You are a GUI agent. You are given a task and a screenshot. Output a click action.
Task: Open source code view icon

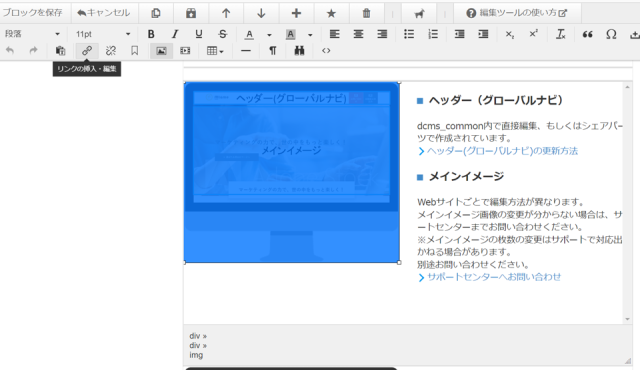pyautogui.click(x=326, y=51)
